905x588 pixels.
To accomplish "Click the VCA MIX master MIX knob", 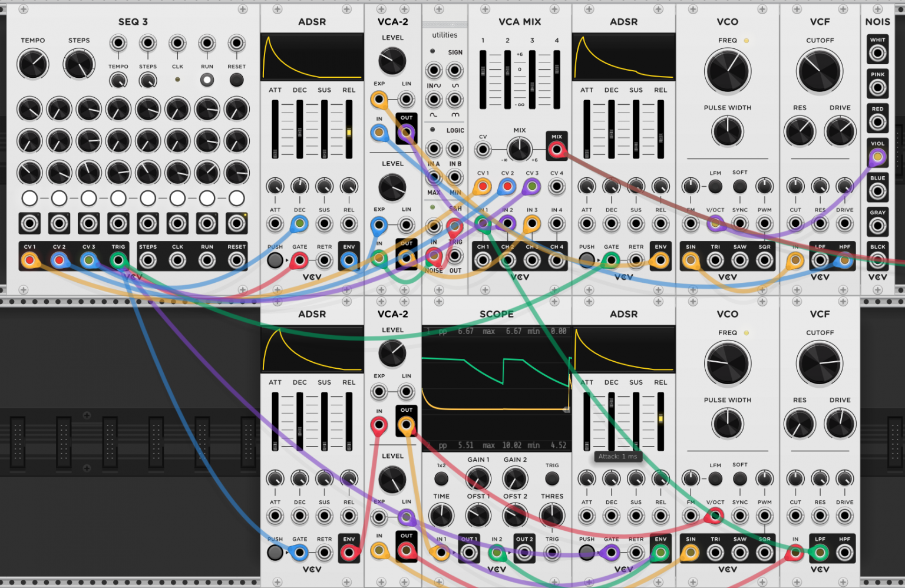I will 520,149.
